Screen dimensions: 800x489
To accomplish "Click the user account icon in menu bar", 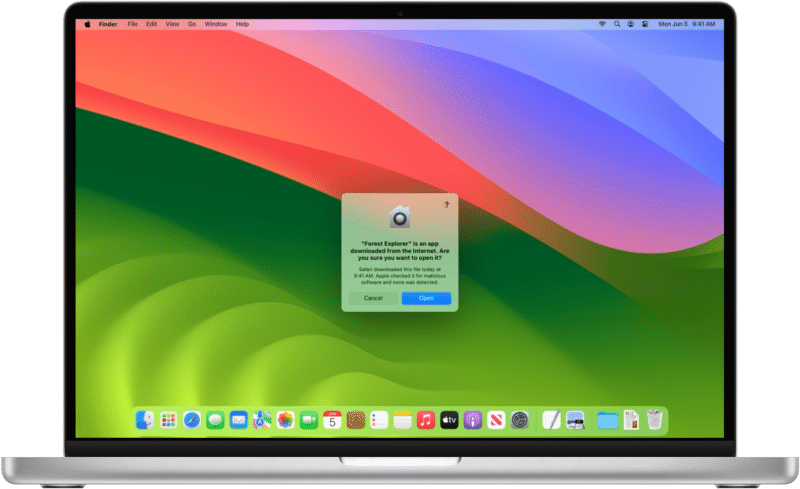I will (631, 24).
